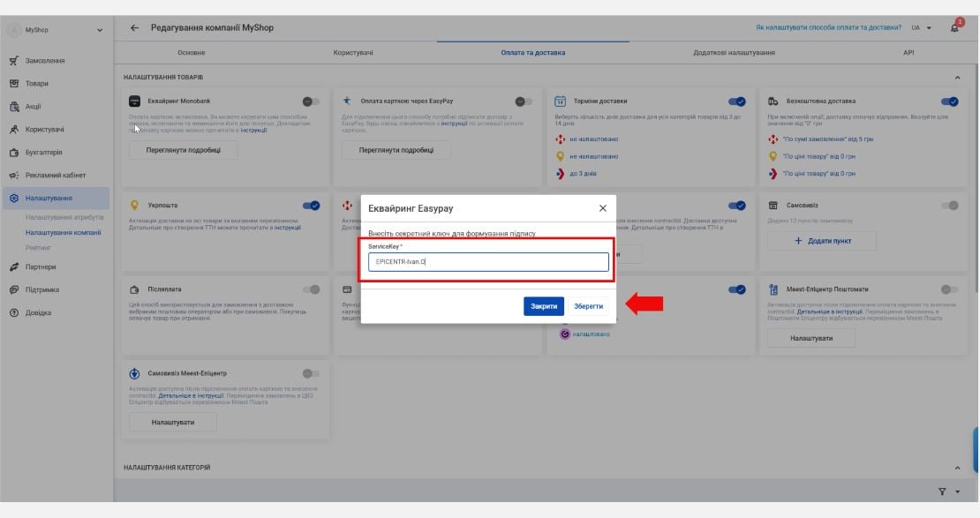Open Налаштування компанії submenu item
The width and height of the screenshot is (980, 518).
tap(63, 232)
